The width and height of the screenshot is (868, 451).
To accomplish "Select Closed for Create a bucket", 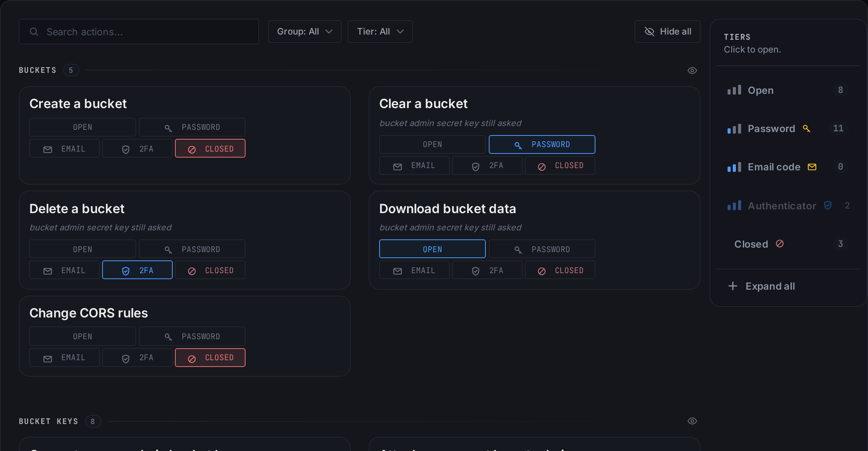I will (x=210, y=149).
